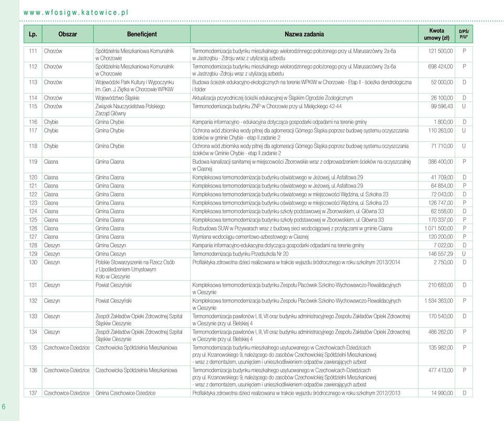This screenshot has height=421, width=504.
Task: Click the amount 14 990,00
Action: pos(442,393)
